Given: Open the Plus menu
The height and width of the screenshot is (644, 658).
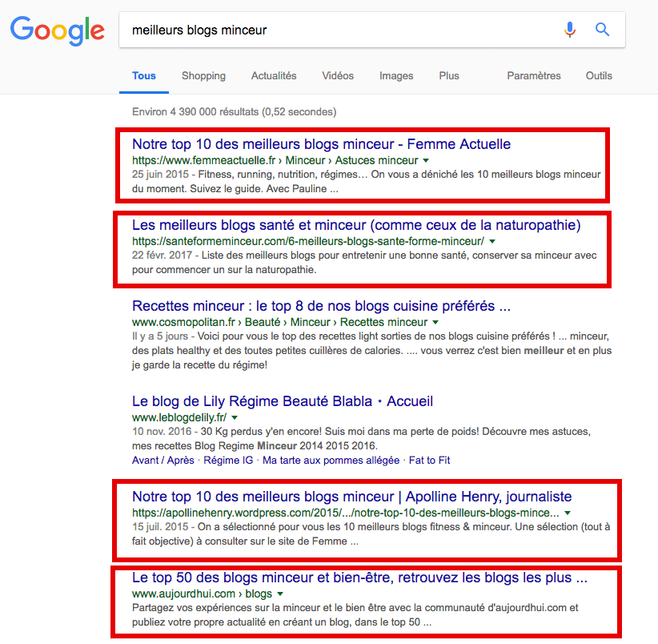Looking at the screenshot, I should pyautogui.click(x=449, y=75).
